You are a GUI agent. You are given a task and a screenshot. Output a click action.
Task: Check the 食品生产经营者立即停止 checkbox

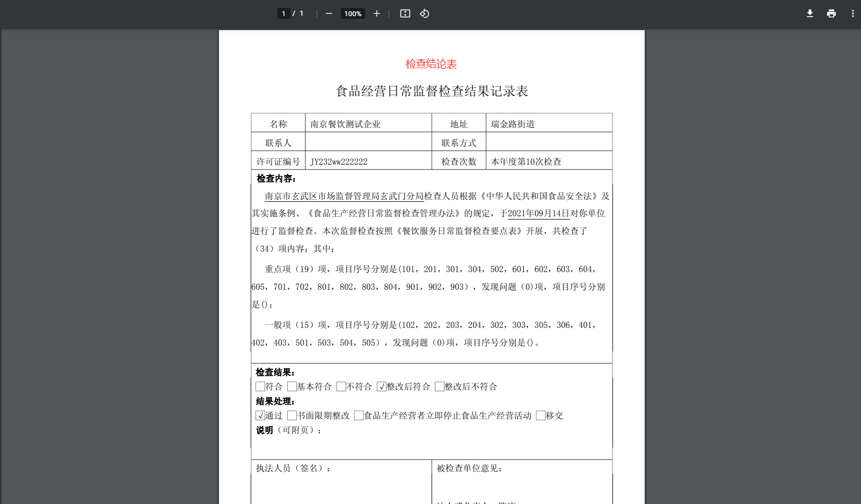(359, 415)
